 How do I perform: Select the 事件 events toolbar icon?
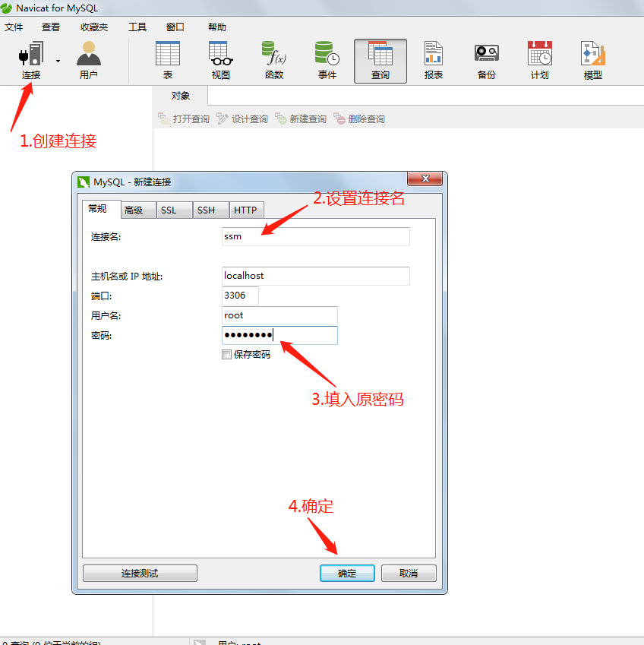[x=327, y=60]
